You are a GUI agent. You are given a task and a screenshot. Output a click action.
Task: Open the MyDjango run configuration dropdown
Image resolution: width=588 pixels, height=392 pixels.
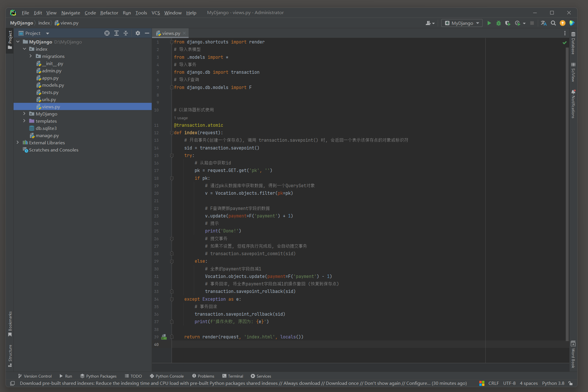pyautogui.click(x=462, y=23)
